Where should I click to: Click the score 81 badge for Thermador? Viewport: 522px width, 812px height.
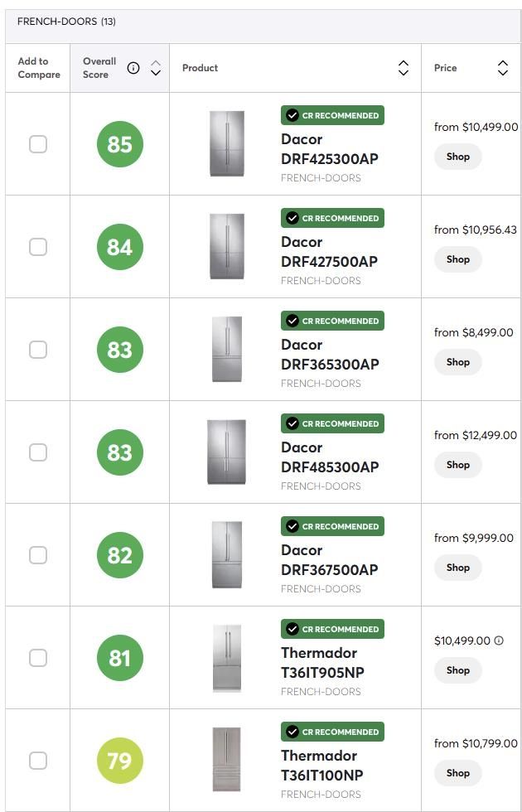coord(120,658)
